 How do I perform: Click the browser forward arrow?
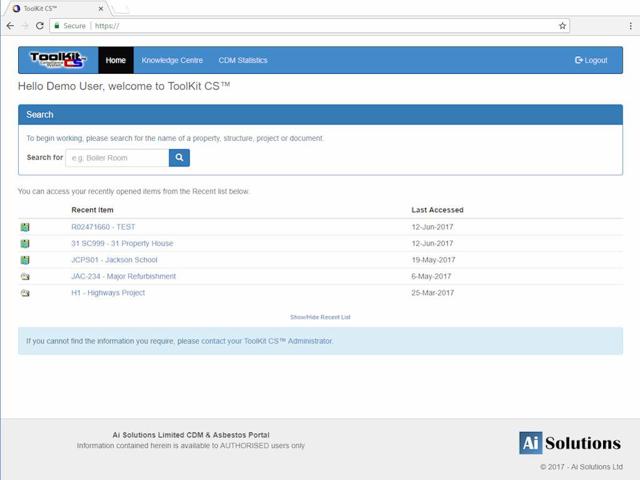25,26
